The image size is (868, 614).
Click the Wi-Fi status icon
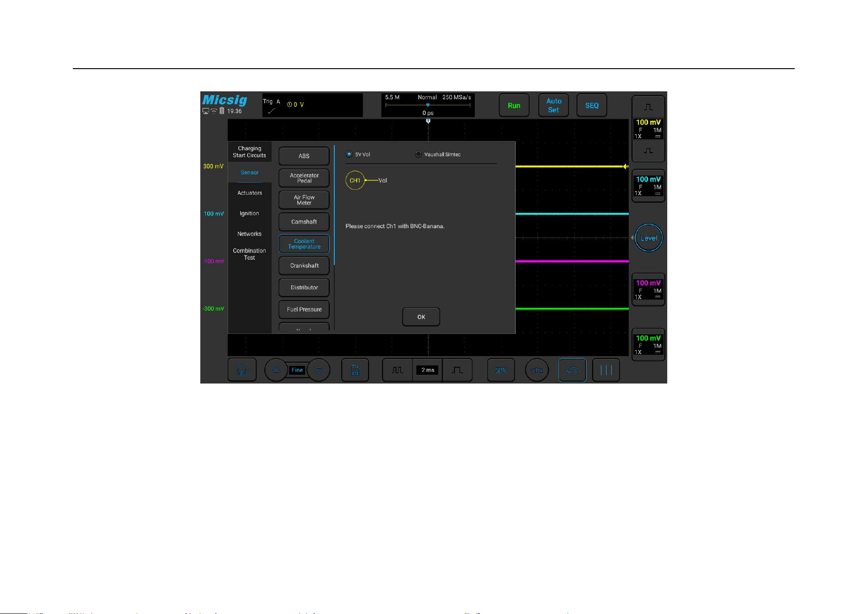click(x=214, y=111)
